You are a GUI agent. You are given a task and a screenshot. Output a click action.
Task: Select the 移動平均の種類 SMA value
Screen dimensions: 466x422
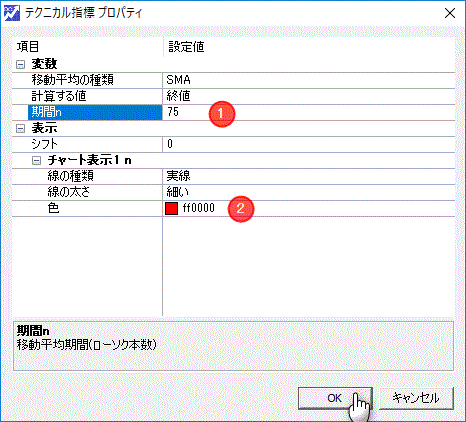[x=309, y=80]
